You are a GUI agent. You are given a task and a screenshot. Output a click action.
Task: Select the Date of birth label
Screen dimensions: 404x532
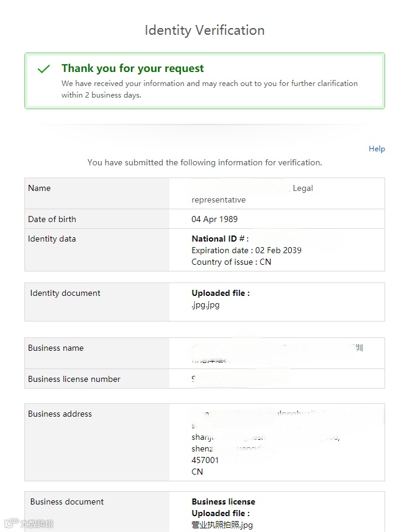52,219
